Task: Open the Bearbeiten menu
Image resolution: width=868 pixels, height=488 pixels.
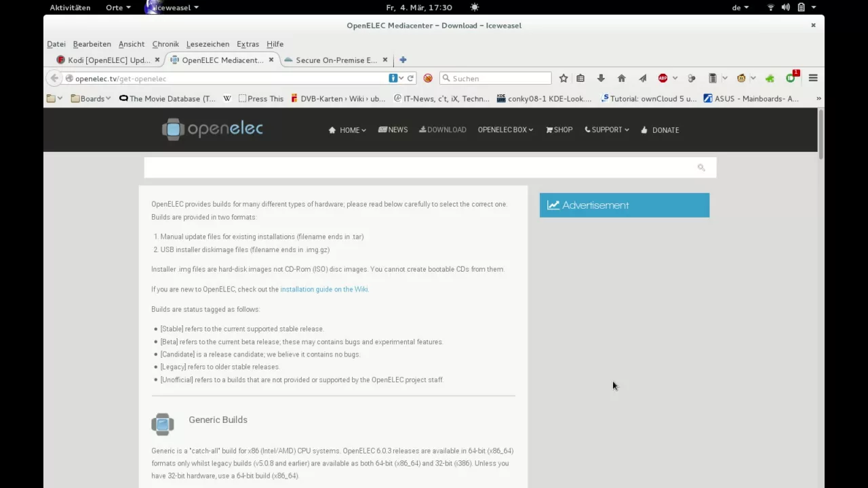Action: (92, 44)
